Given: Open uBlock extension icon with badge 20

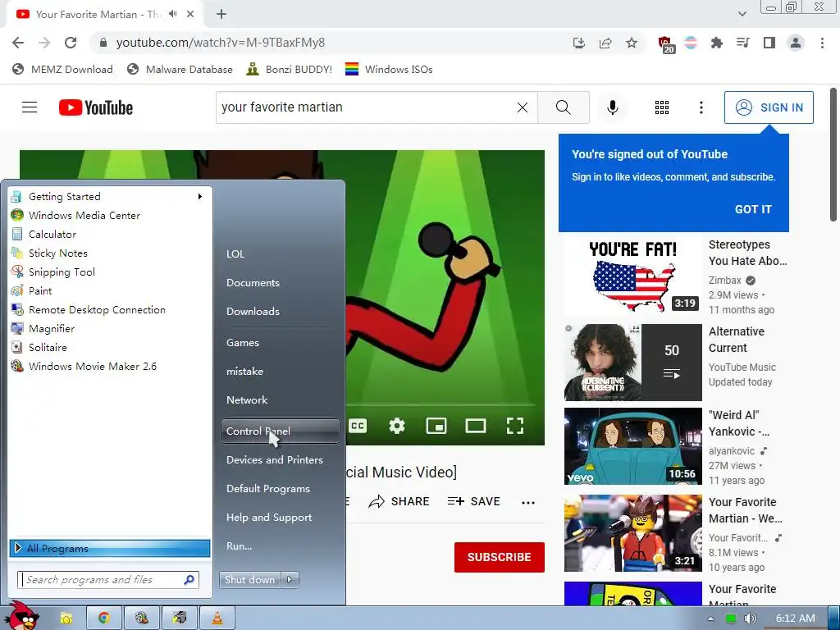Looking at the screenshot, I should coord(665,44).
